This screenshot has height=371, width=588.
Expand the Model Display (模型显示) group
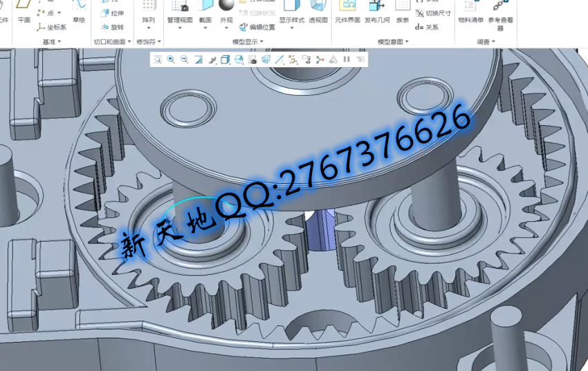248,42
